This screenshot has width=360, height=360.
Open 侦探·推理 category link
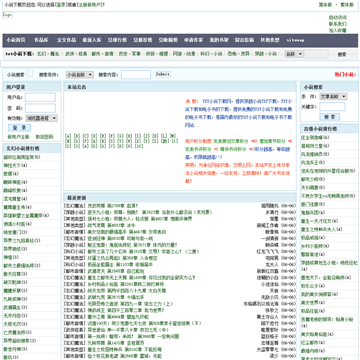point(157,54)
